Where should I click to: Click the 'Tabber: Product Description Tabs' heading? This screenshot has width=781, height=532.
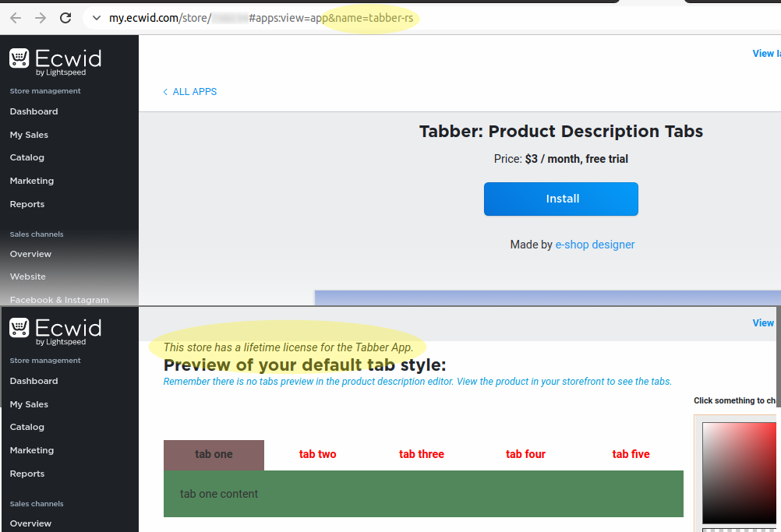[x=561, y=132]
